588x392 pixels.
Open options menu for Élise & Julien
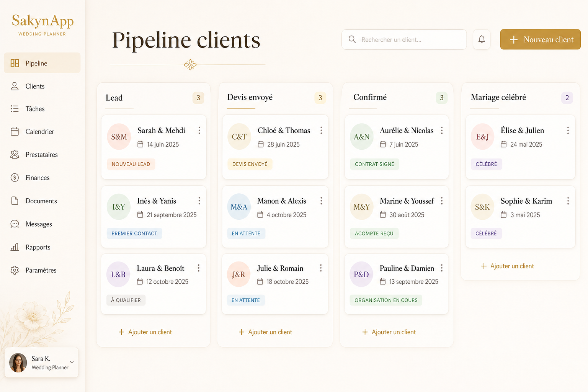[x=568, y=131]
